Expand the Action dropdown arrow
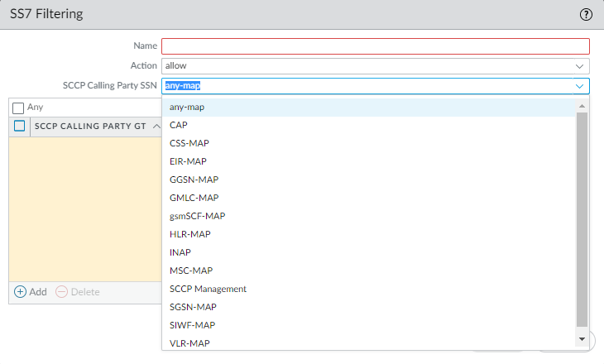 click(579, 65)
